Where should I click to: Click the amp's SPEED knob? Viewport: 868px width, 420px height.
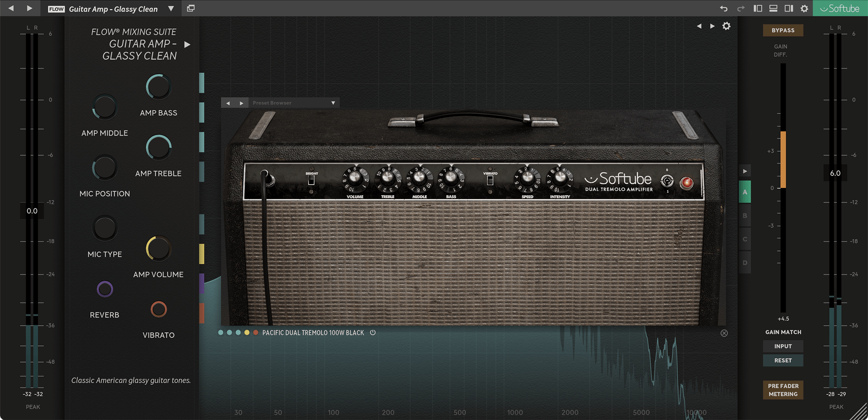click(527, 179)
